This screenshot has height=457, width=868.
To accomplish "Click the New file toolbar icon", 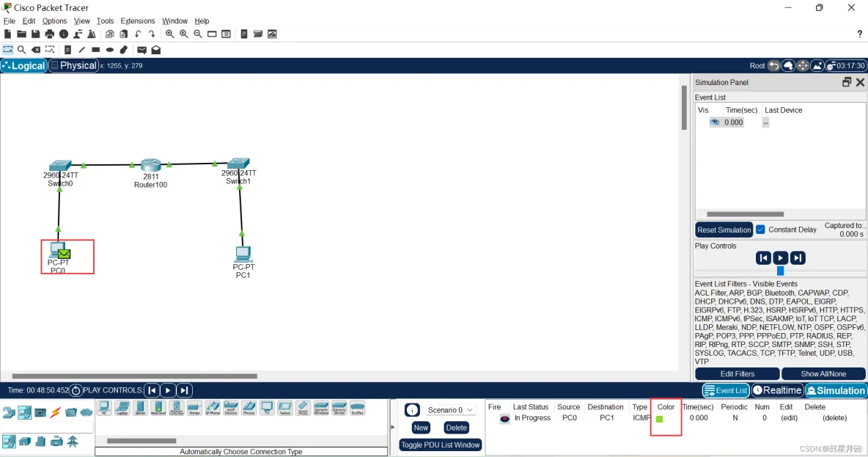I will [x=8, y=34].
